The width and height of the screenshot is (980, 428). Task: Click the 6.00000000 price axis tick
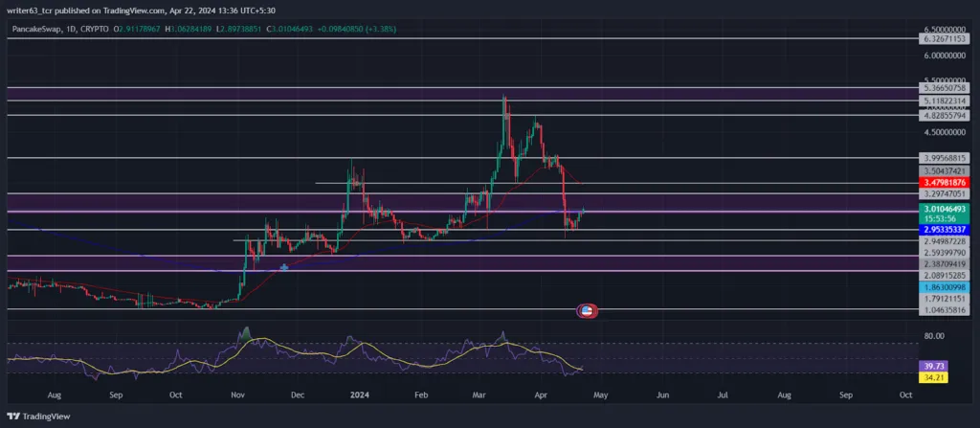click(x=945, y=56)
